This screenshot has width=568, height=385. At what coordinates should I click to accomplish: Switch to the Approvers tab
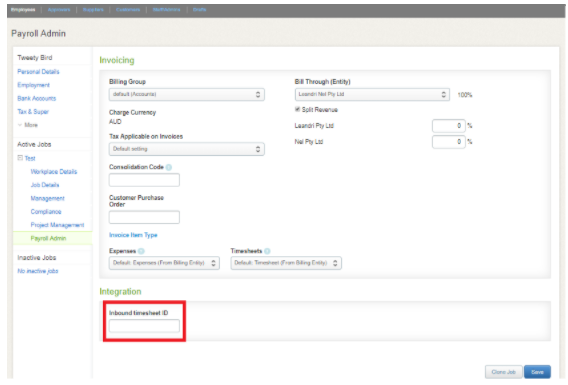click(x=59, y=10)
